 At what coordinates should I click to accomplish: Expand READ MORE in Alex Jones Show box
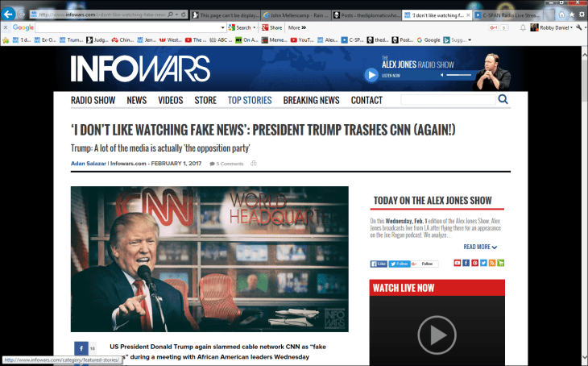pos(480,247)
